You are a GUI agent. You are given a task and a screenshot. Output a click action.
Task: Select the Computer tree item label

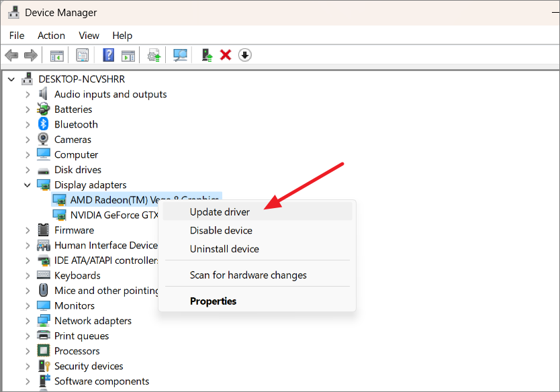click(x=76, y=154)
